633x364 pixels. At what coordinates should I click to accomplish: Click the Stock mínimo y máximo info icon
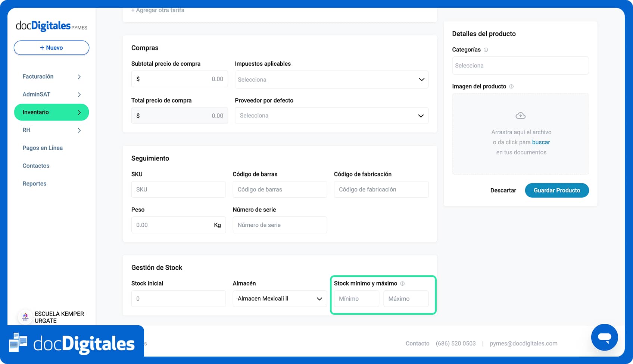click(402, 283)
